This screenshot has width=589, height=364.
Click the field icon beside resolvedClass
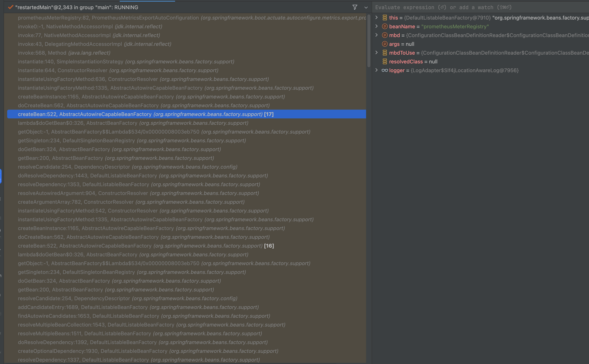pos(385,61)
